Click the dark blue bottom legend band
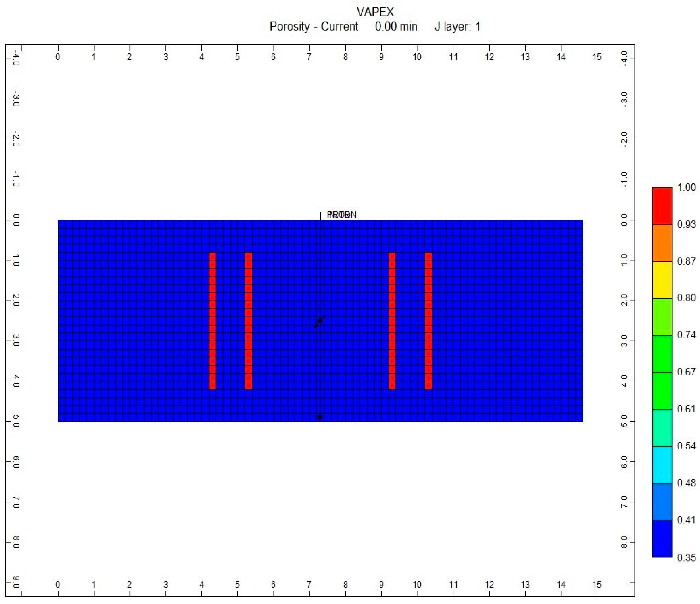 (x=662, y=539)
